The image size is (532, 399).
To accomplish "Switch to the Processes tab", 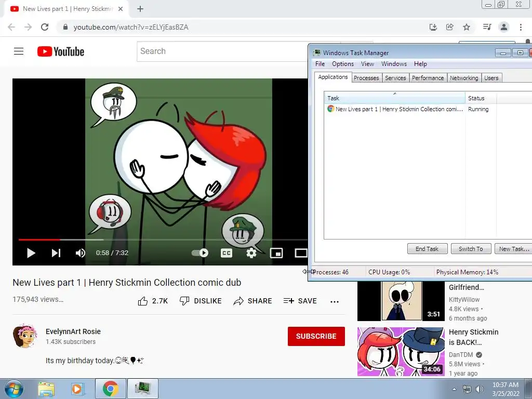I will [x=366, y=78].
